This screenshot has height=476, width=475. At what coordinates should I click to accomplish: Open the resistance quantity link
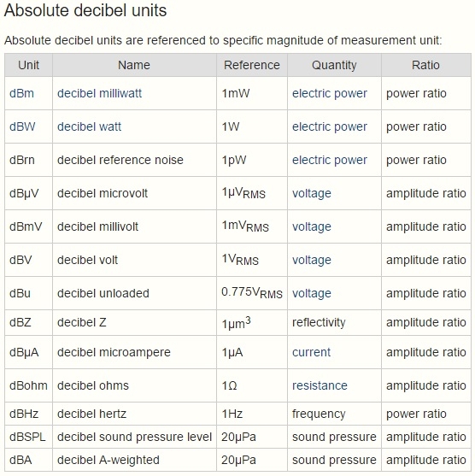click(x=320, y=385)
